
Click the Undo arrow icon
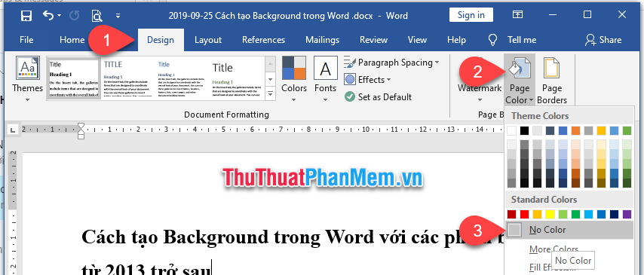pos(48,16)
